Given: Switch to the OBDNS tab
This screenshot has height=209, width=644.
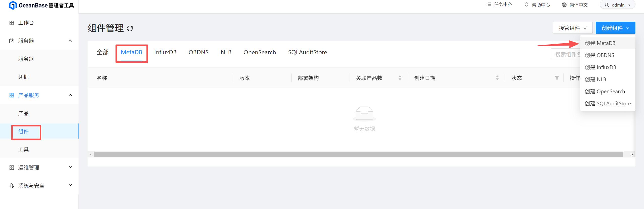Looking at the screenshot, I should click(199, 52).
